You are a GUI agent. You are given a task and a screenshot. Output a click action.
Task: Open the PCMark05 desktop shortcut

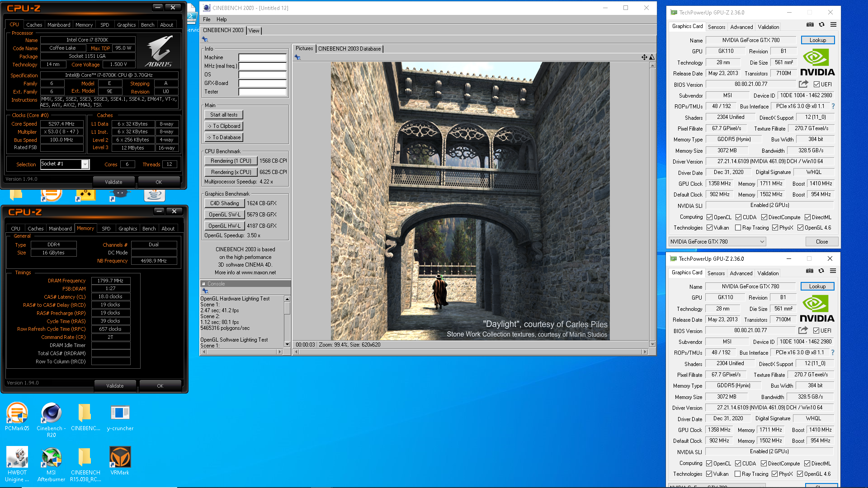coord(17,417)
